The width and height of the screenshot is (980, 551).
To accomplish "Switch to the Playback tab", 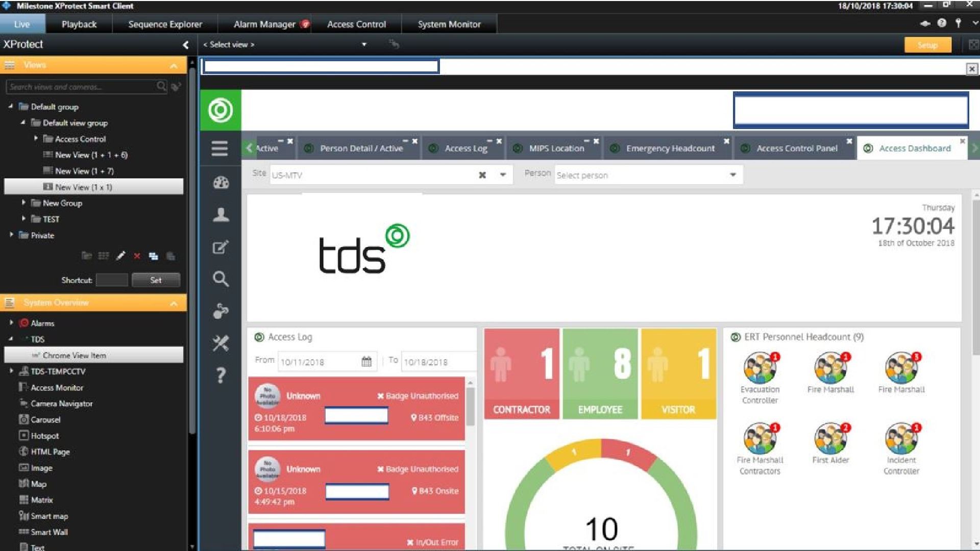I will pos(79,24).
